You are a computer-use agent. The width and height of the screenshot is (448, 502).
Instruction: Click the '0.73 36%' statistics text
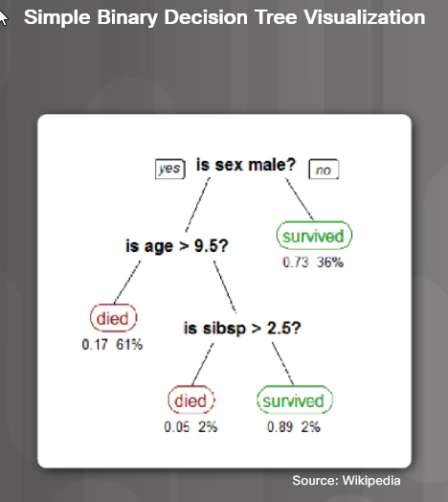point(313,262)
